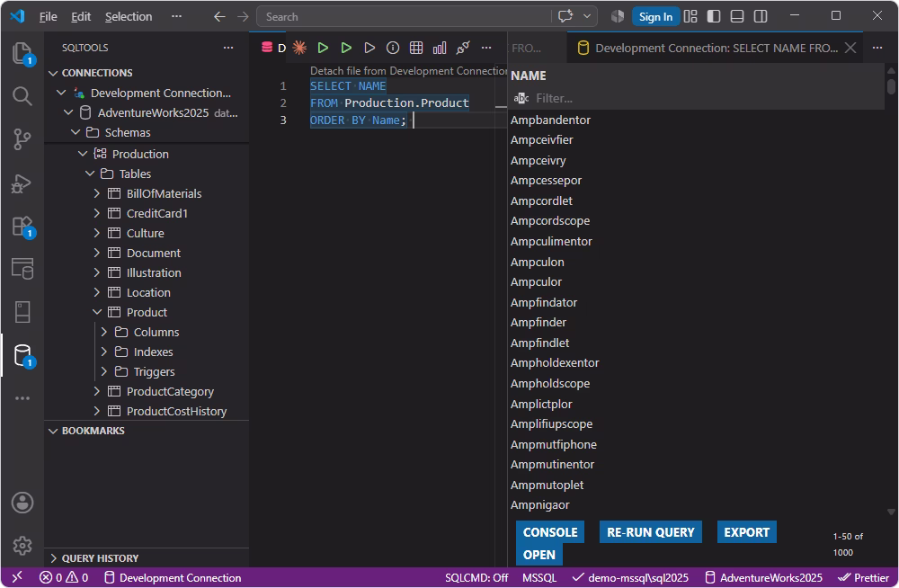The width and height of the screenshot is (899, 588).
Task: Open the Explorer view in activity bar
Action: tap(22, 53)
